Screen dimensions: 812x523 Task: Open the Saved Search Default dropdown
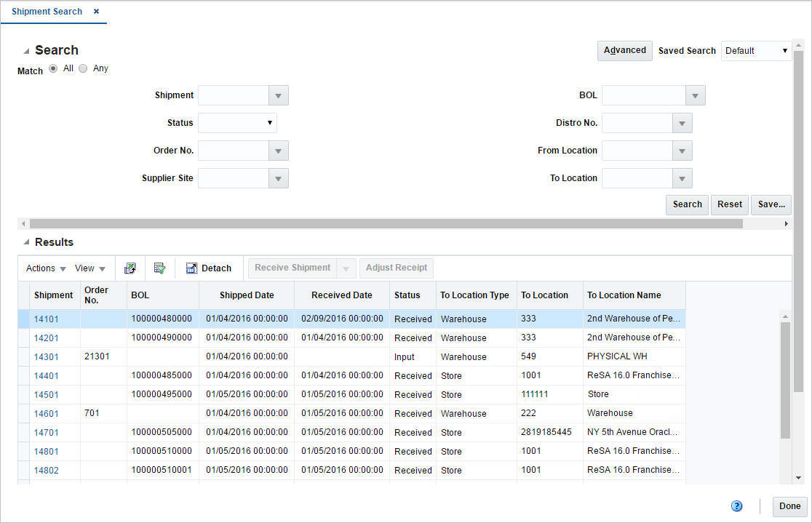(x=785, y=50)
